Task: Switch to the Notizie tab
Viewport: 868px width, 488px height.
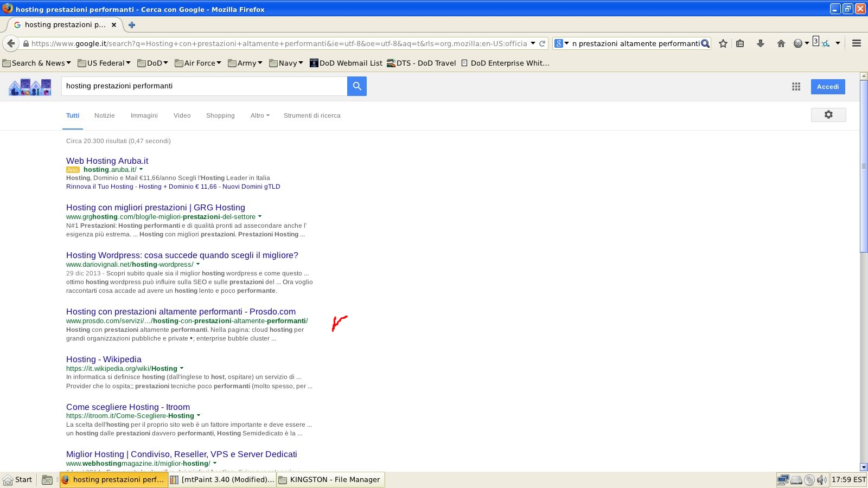Action: 104,115
